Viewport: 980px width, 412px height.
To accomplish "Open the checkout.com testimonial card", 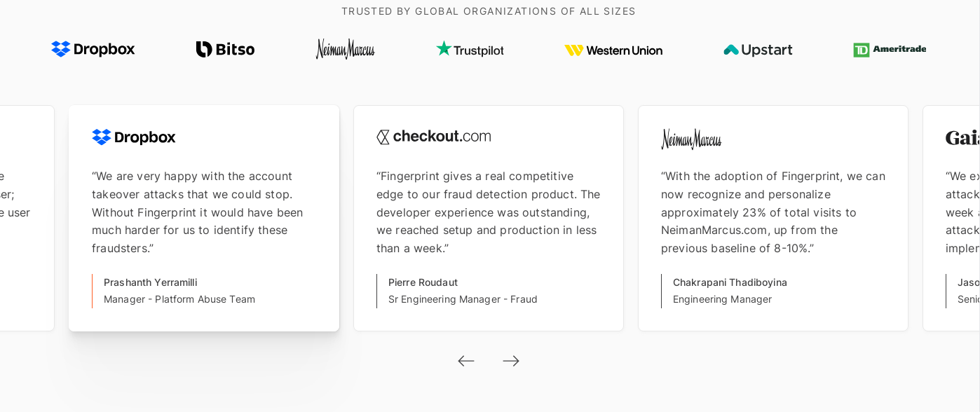I will [489, 218].
